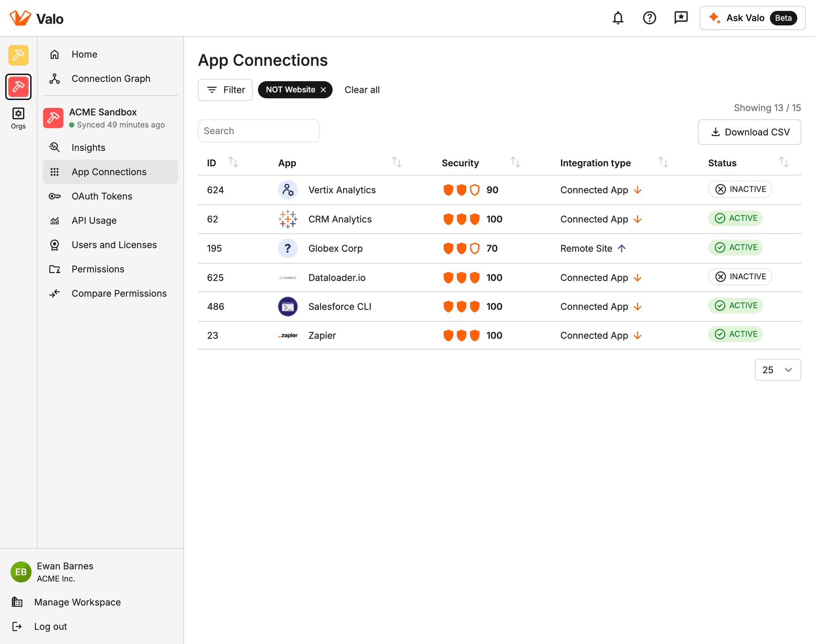Select App Connections in the sidebar
815x644 pixels.
click(110, 172)
